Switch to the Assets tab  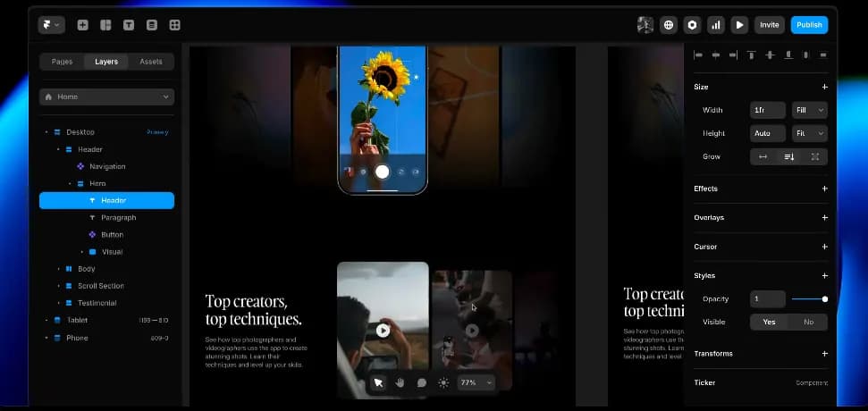pyautogui.click(x=151, y=62)
